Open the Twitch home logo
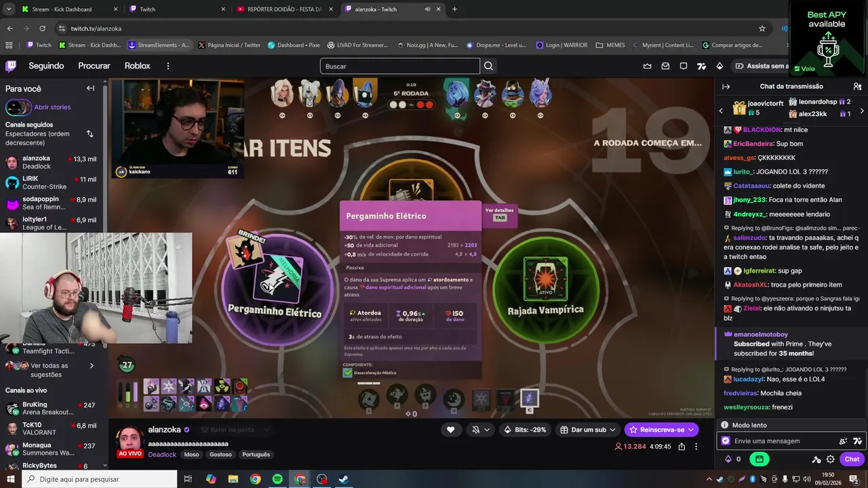Image resolution: width=868 pixels, height=488 pixels. tap(11, 66)
